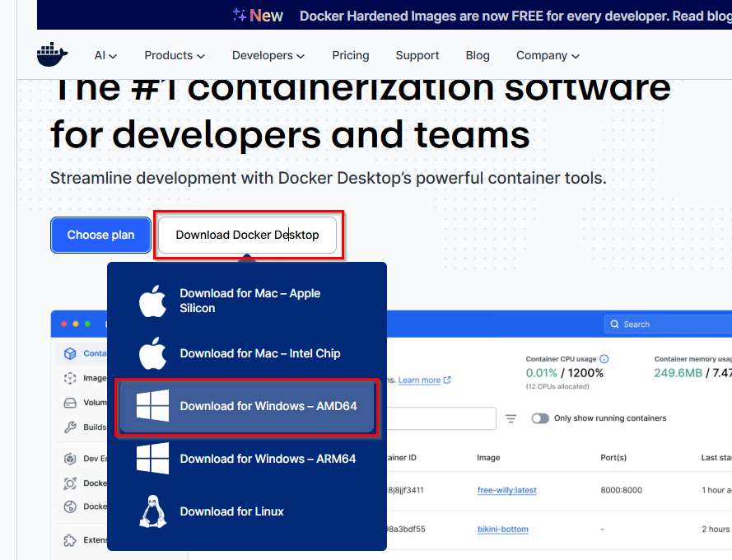Screen dimensions: 732x560
Task: Click the Apple logo beside Apple Silicon download
Action: click(x=152, y=301)
